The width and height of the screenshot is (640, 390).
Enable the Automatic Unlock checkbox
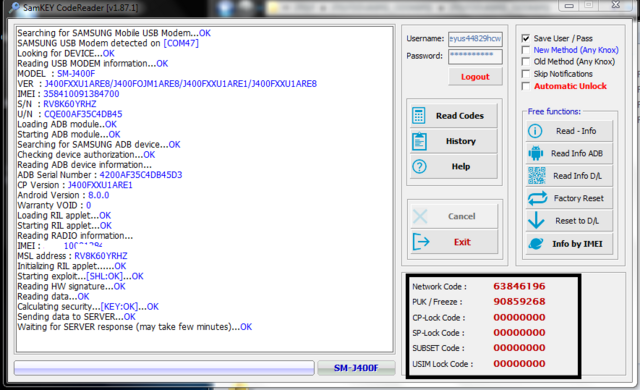[526, 86]
